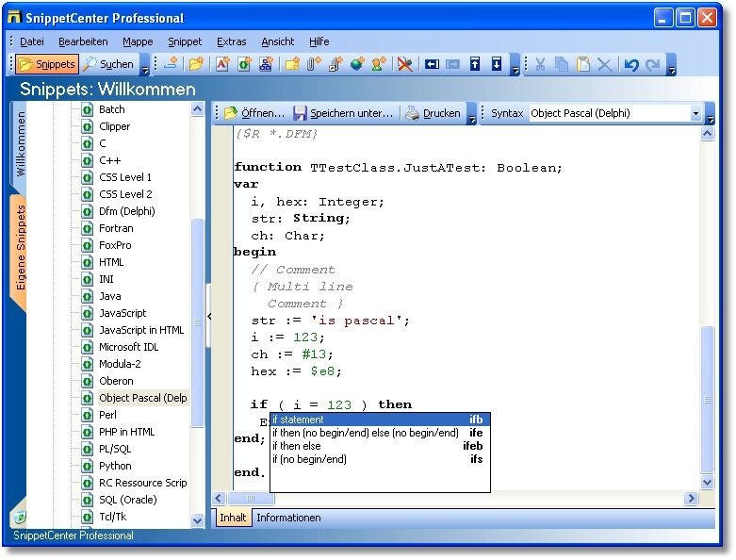Click the open folder toolbar icon
Screen dimensions: 736x560
pyautogui.click(x=196, y=64)
